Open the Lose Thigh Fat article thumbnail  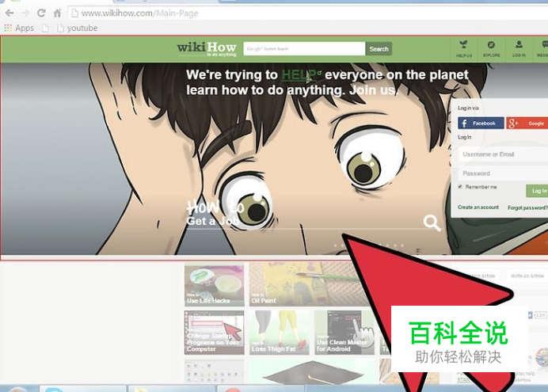280,333
